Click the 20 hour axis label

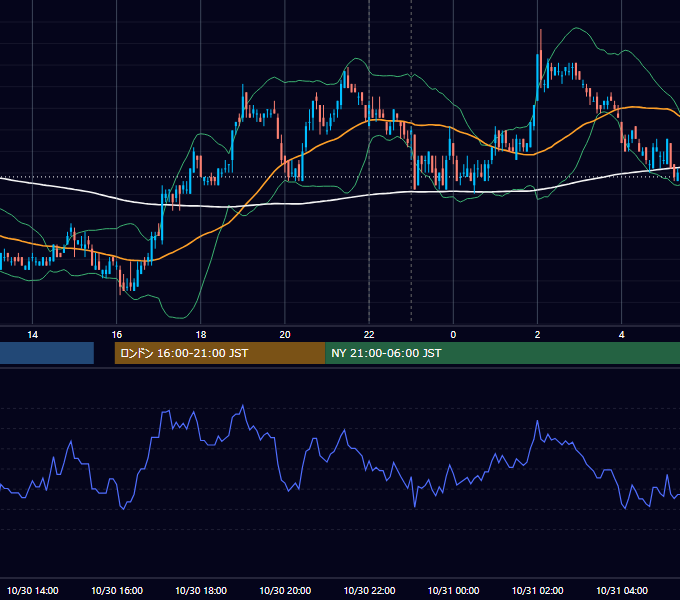285,335
